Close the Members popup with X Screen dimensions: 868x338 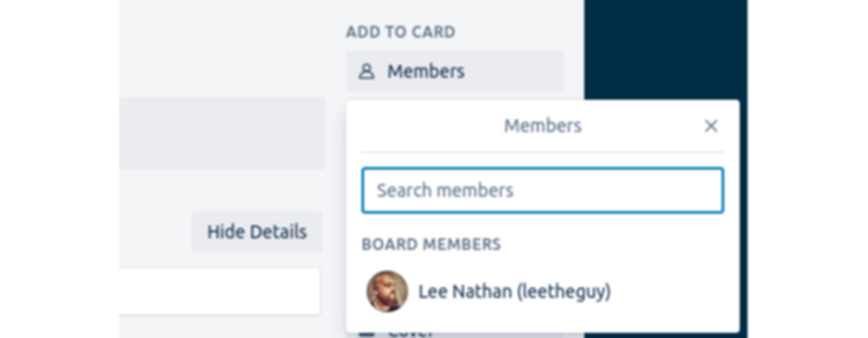tap(711, 127)
